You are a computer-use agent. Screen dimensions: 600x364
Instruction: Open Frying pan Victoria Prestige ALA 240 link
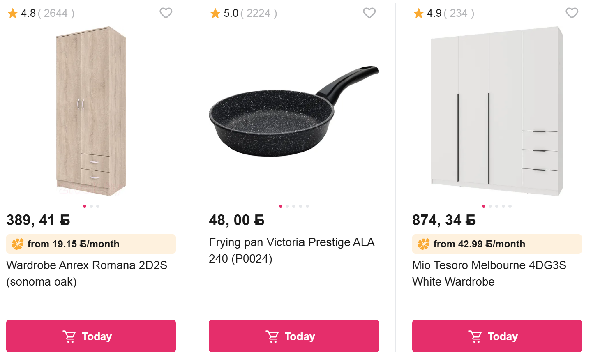pos(292,250)
